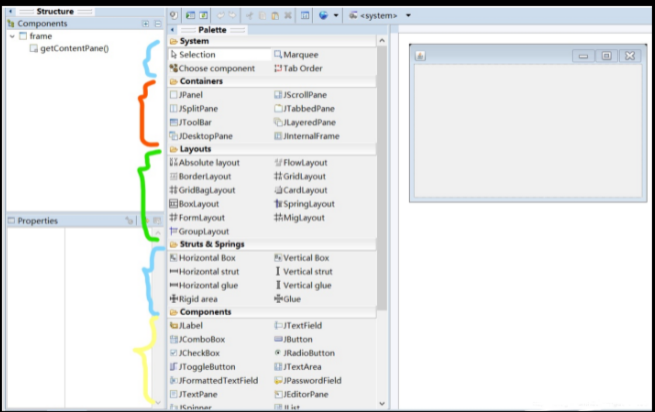
Task: Choose JComboBox in the palette
Action: [x=198, y=339]
